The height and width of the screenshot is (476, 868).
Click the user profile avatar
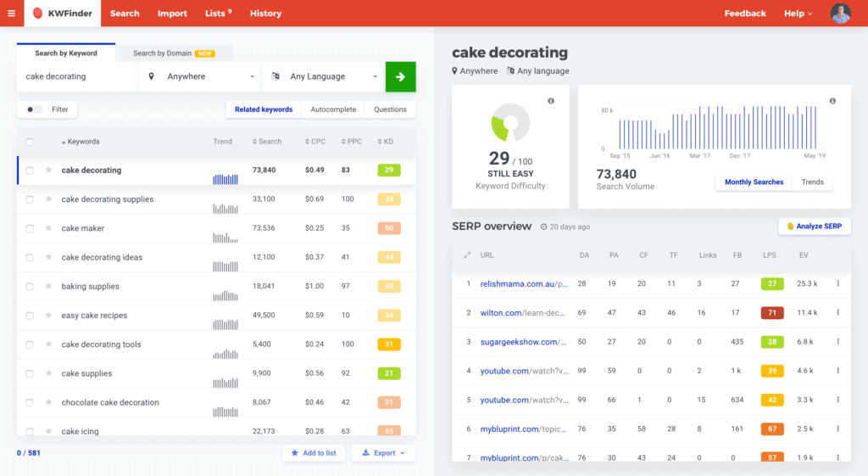click(x=840, y=14)
